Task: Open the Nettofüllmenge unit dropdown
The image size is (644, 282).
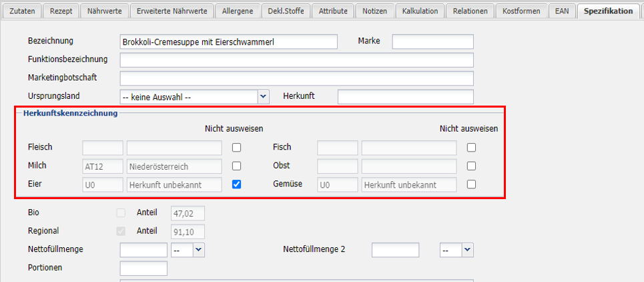Action: point(198,250)
